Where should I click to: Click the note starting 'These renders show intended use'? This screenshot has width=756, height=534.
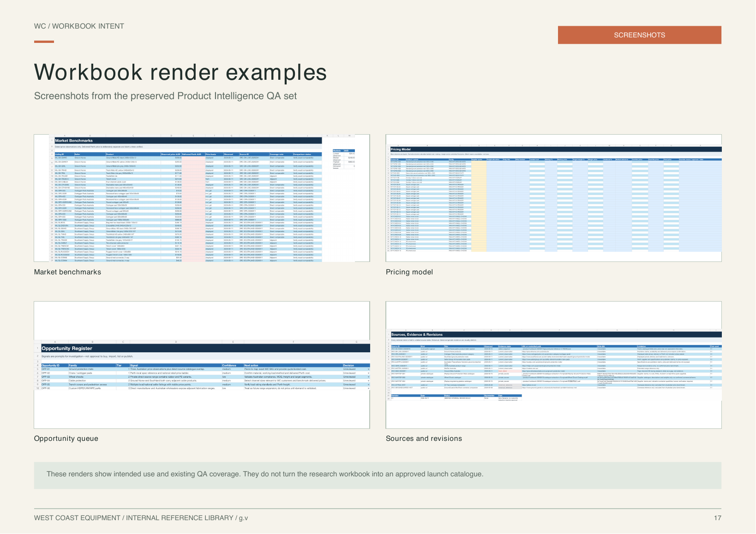coord(265,474)
